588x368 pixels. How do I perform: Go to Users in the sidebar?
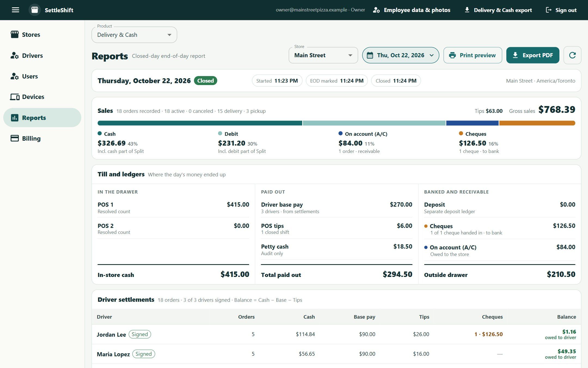point(42,76)
